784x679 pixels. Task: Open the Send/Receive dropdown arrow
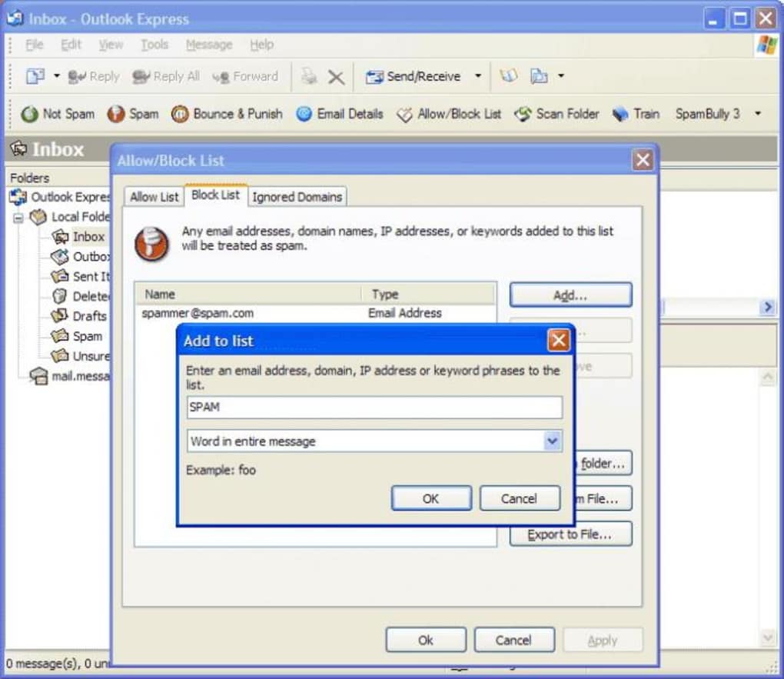point(478,76)
